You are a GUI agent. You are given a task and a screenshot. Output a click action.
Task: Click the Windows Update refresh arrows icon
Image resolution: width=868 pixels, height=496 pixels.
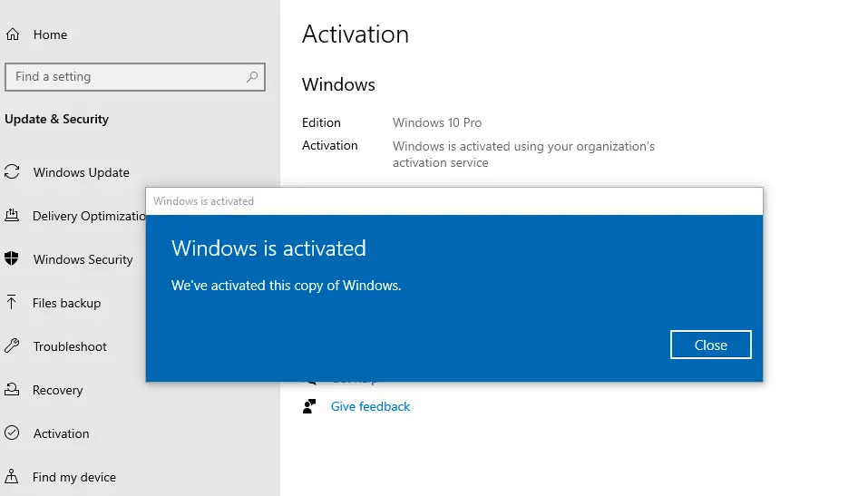(x=12, y=171)
